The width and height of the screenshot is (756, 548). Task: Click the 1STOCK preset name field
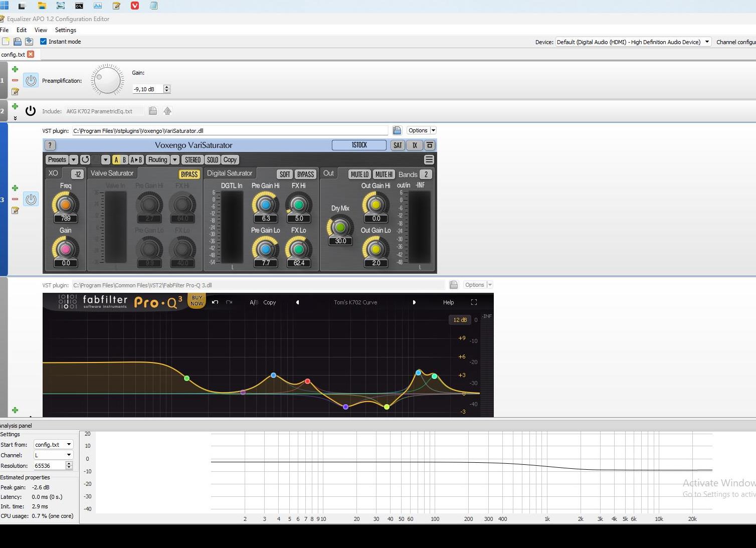(359, 145)
